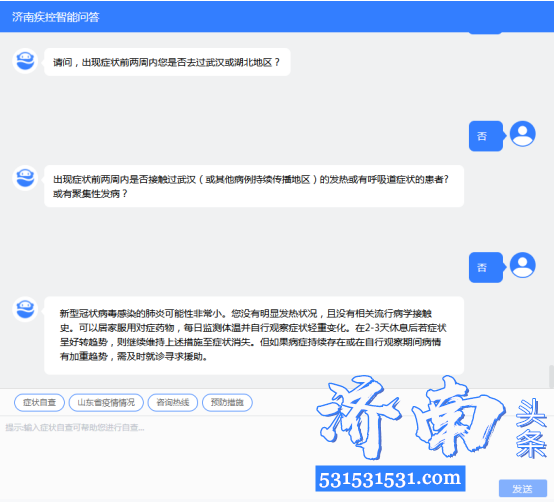Click the user avatar beside the first 否 reply
This screenshot has height=502, width=555.
click(522, 134)
